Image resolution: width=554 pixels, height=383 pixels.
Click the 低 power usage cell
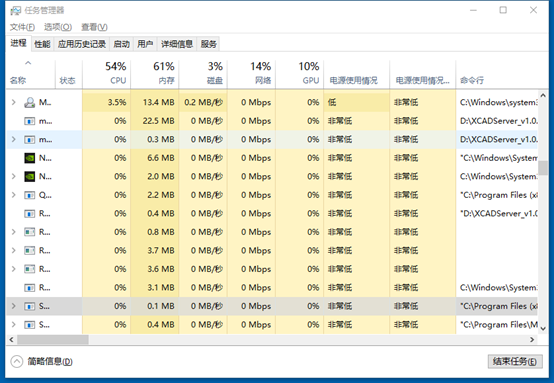click(356, 102)
